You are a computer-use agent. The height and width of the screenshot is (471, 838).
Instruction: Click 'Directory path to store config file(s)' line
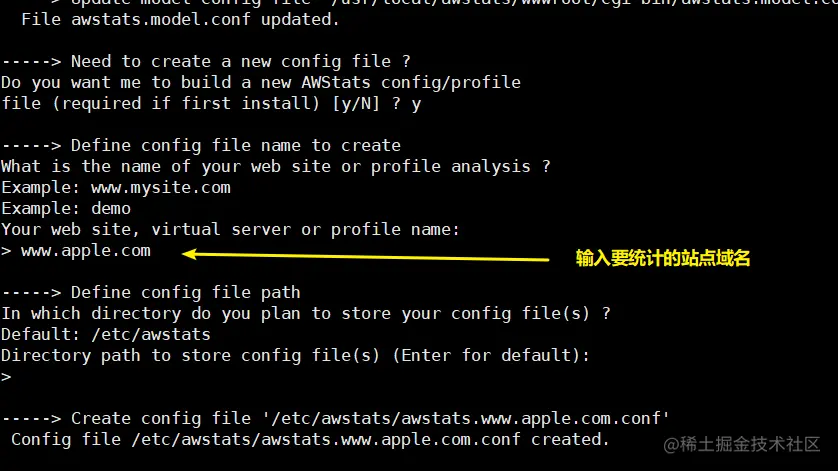296,356
